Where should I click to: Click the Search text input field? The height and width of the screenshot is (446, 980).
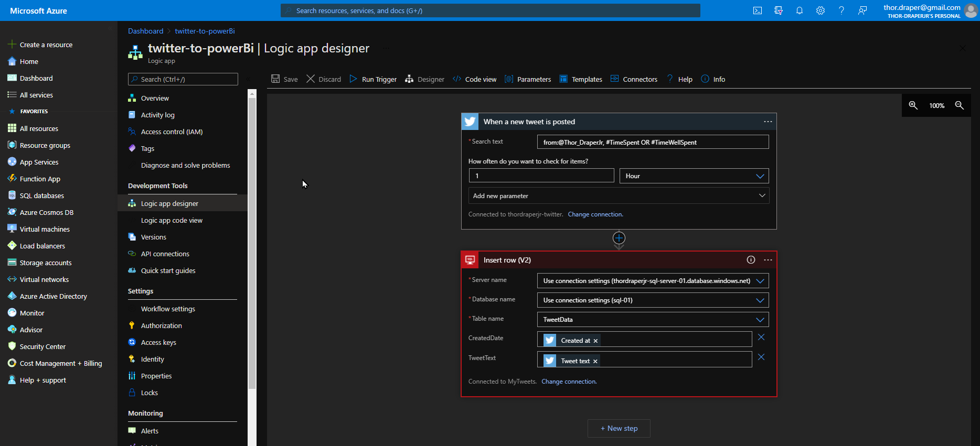(653, 142)
